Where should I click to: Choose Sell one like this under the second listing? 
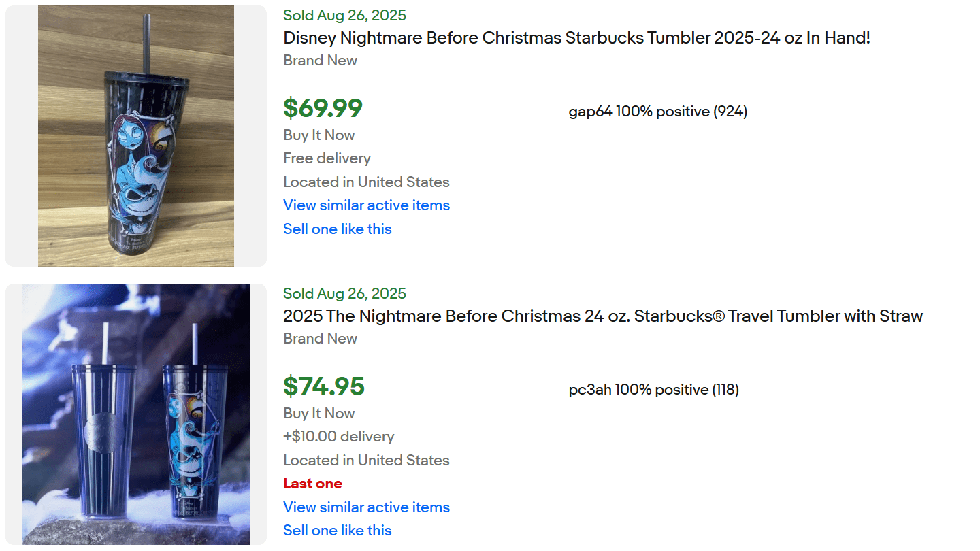(337, 530)
